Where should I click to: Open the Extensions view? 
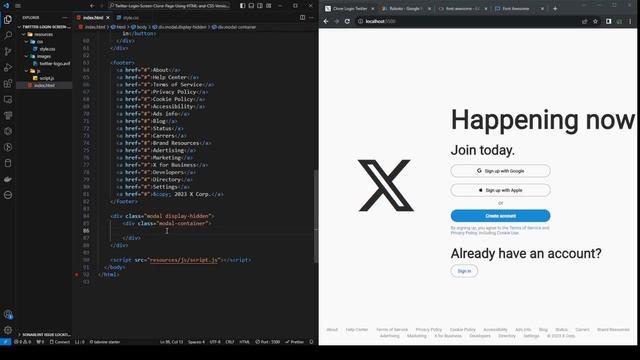tap(8, 84)
